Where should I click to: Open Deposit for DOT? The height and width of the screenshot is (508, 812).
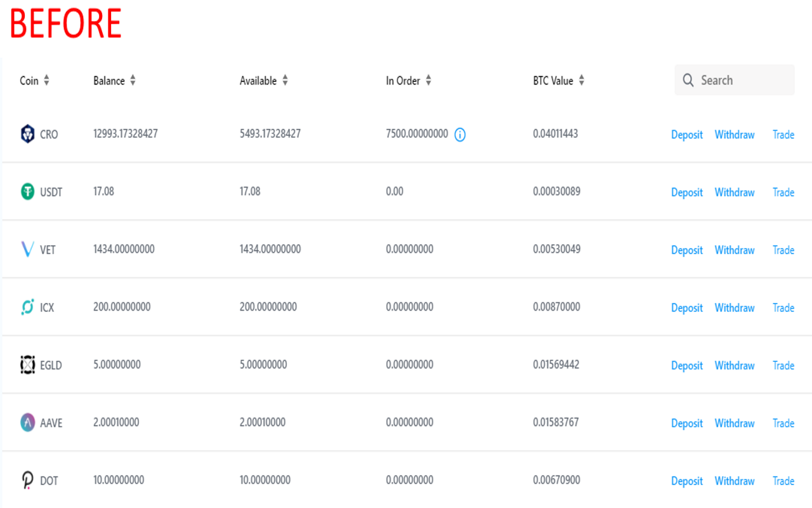pos(687,481)
